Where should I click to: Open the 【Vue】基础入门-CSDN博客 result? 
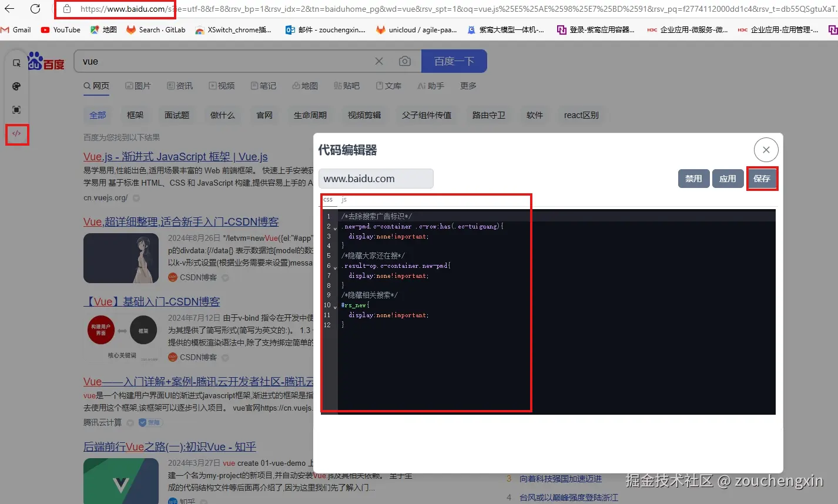click(x=152, y=302)
